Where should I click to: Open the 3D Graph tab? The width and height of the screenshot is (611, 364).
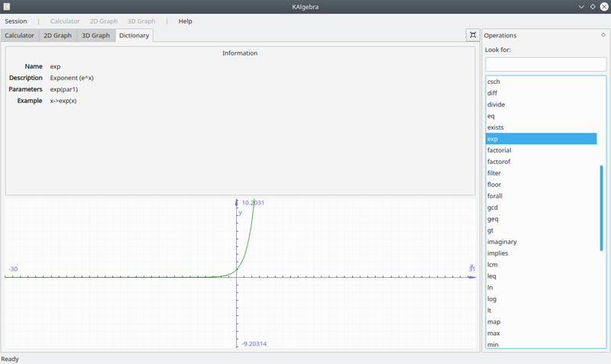click(x=96, y=36)
